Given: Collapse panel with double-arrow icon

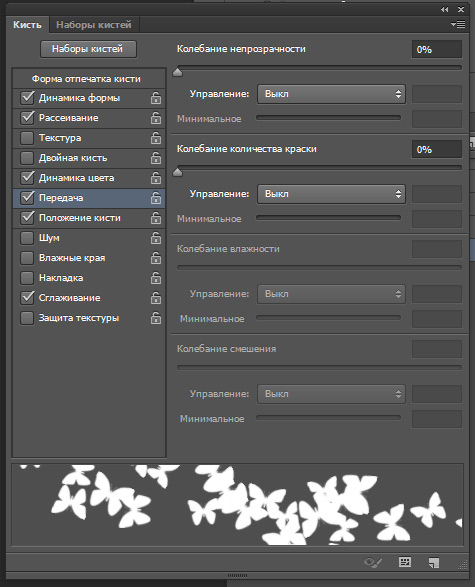Looking at the screenshot, I should (x=445, y=9).
